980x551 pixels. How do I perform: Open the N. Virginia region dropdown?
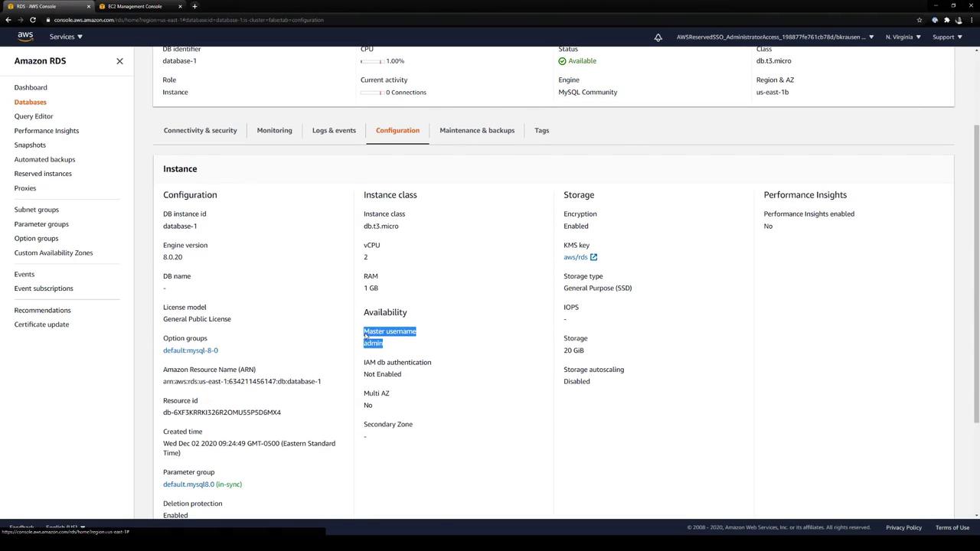click(903, 37)
